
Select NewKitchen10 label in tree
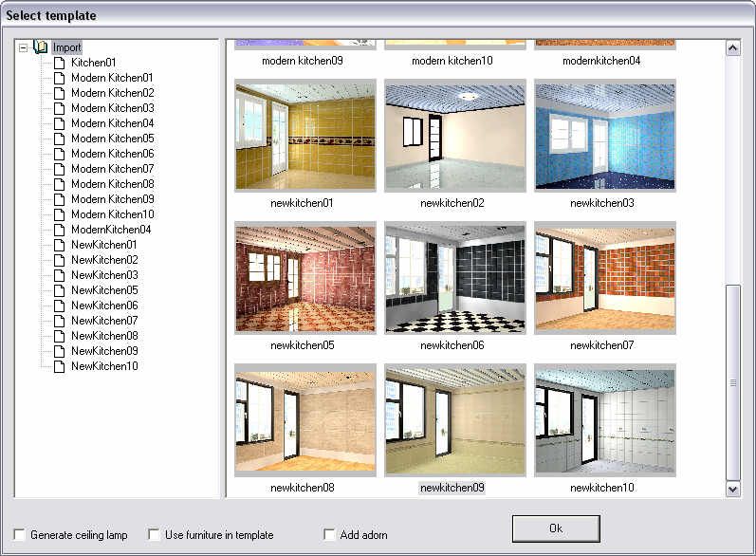click(104, 366)
